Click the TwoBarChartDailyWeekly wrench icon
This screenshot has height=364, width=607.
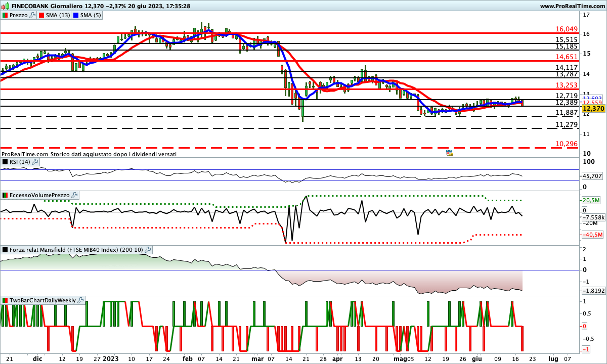pos(81,300)
